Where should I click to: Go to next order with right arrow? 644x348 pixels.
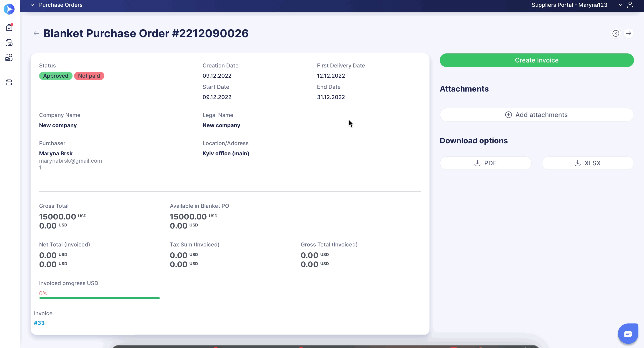tap(629, 33)
